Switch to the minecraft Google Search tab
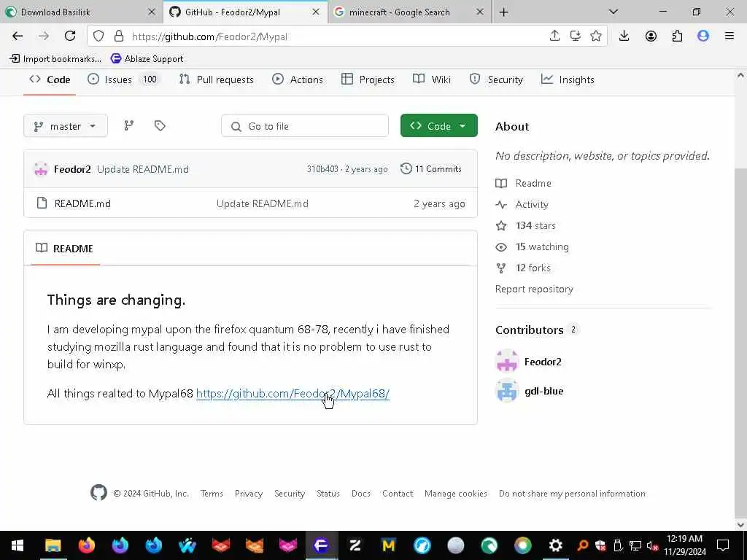This screenshot has width=747, height=560. [410, 12]
